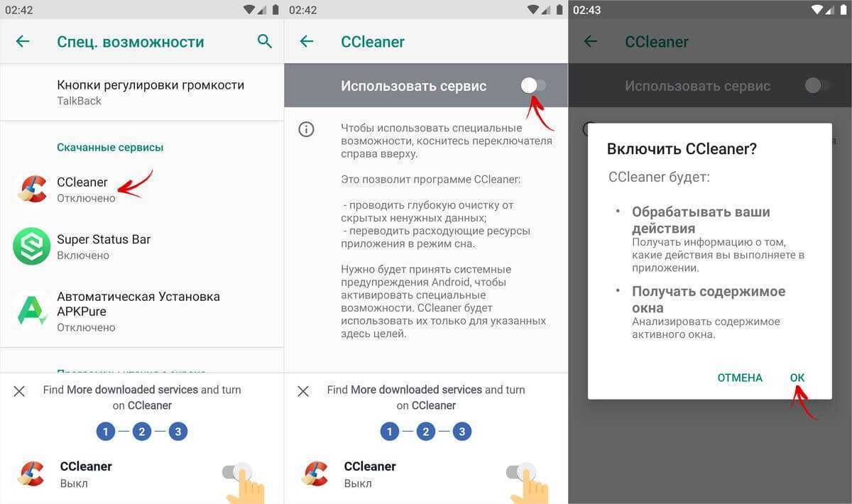Toggle CCleaner Выкл switch in left hint
Image resolution: width=852 pixels, height=504 pixels.
(237, 473)
